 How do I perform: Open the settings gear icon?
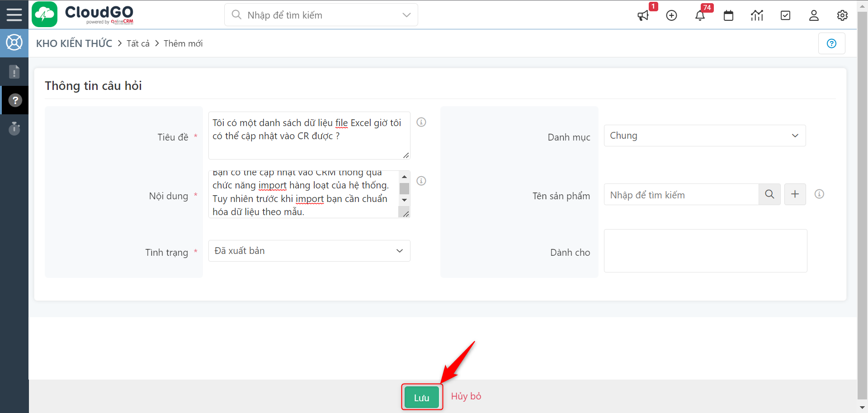coord(842,15)
